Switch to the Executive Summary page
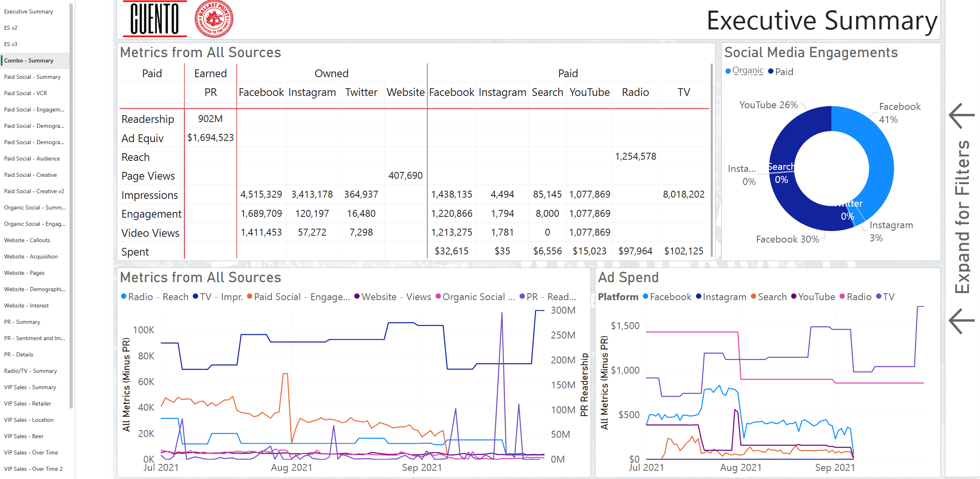Screen dimensions: 980x479 29,11
